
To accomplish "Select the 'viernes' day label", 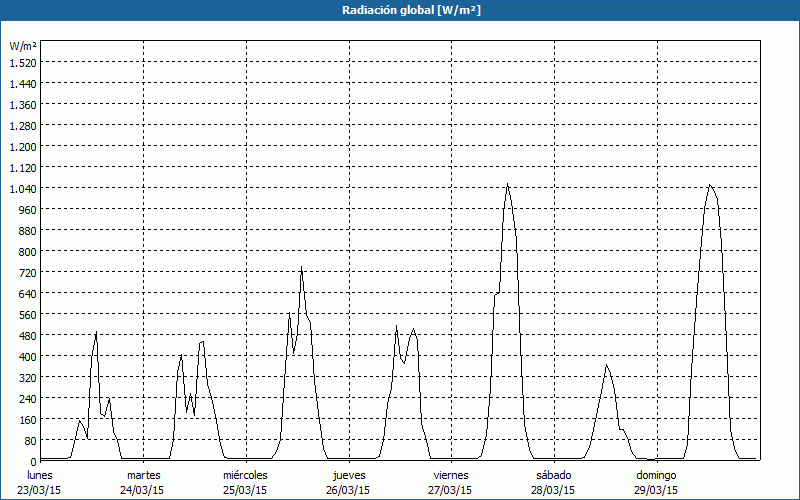I will click(451, 475).
